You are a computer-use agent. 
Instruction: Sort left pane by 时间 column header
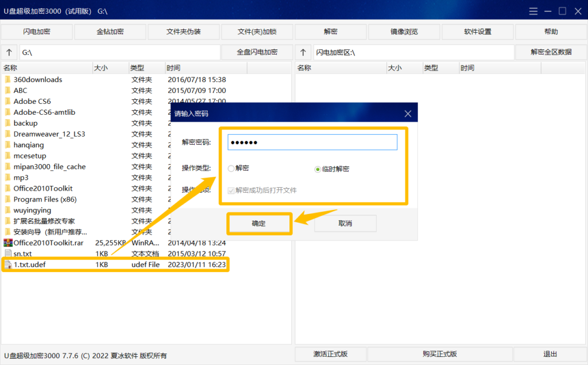point(206,68)
